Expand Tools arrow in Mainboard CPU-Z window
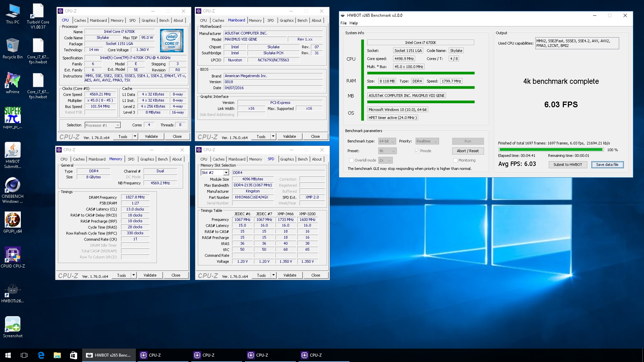Viewport: 644px width, 362px height. 273,136
